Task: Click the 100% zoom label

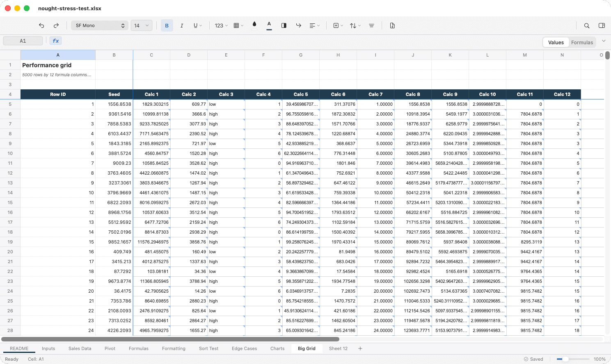Action: (x=600, y=359)
